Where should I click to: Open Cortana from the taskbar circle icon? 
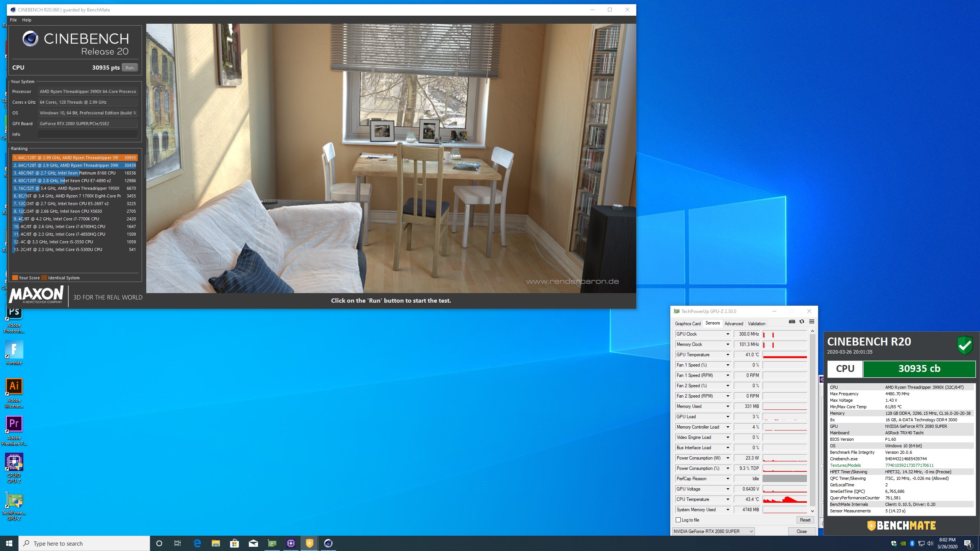tap(159, 543)
